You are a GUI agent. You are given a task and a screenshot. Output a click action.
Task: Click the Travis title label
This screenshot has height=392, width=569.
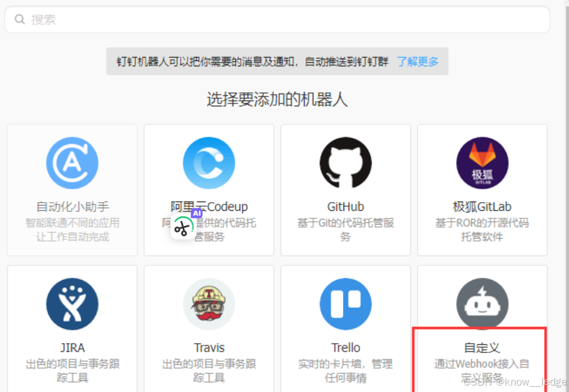click(209, 348)
